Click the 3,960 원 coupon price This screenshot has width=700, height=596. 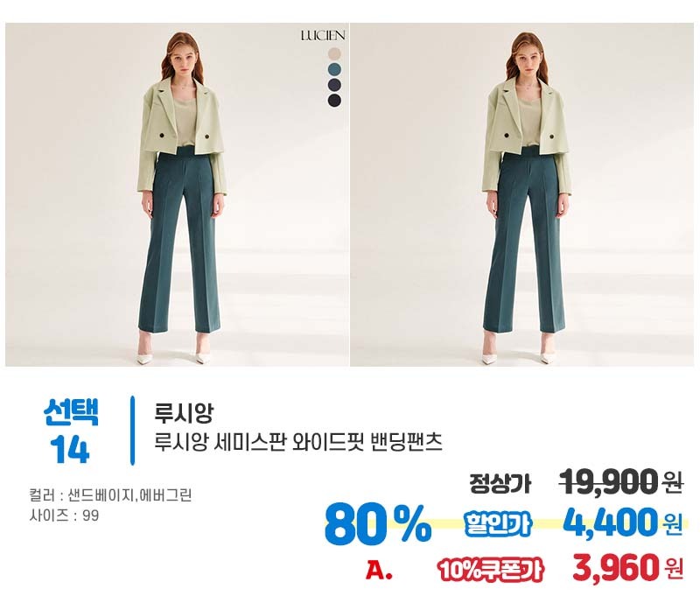pos(628,567)
